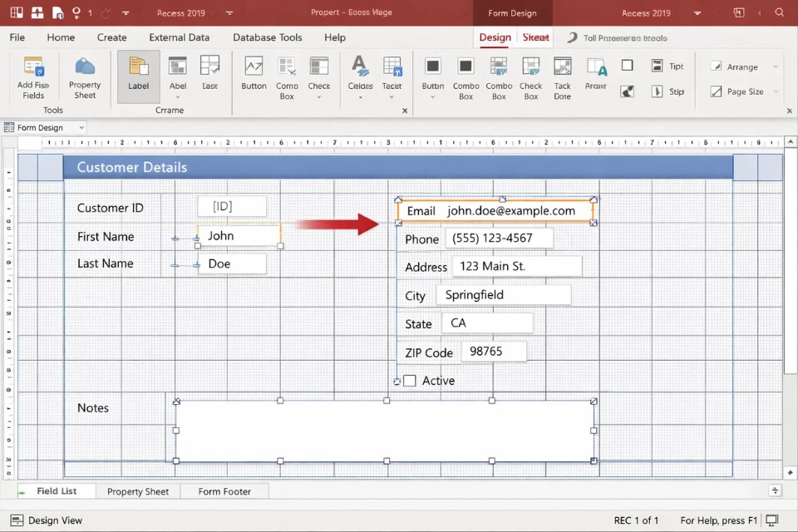
Task: Open the Page Size dropdown
Action: 745,91
